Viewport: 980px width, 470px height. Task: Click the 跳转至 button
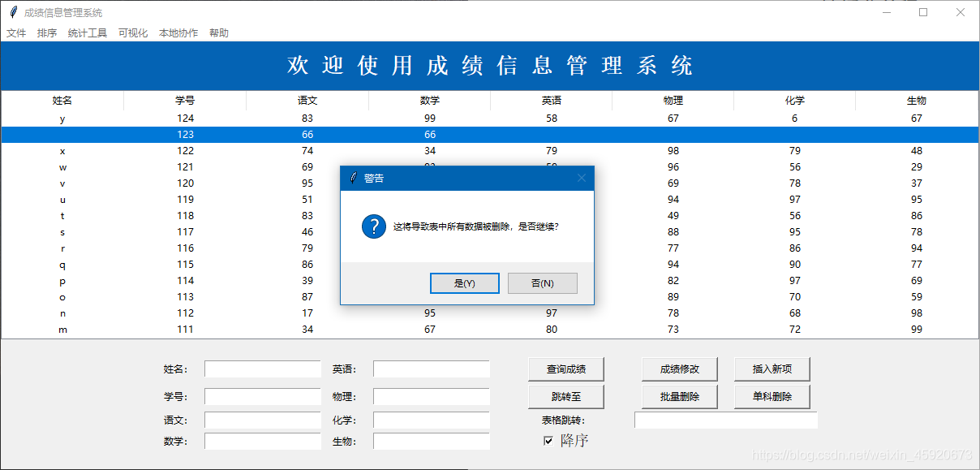click(x=567, y=396)
